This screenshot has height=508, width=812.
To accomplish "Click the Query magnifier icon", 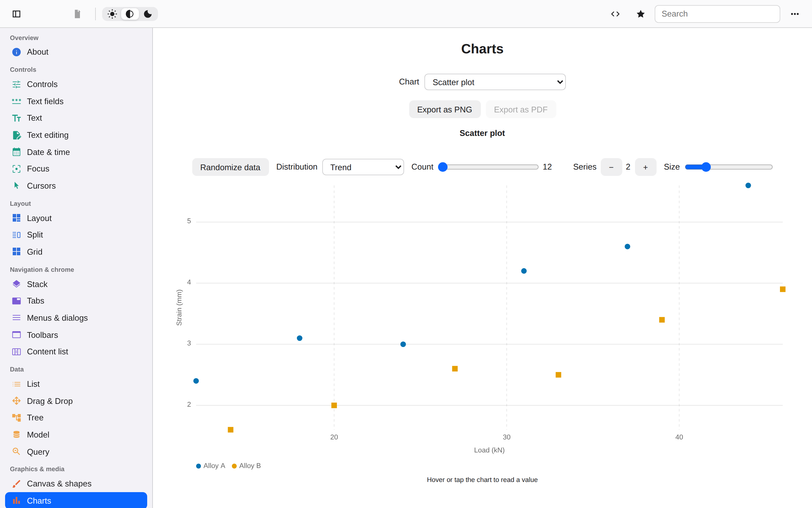I will pyautogui.click(x=16, y=451).
